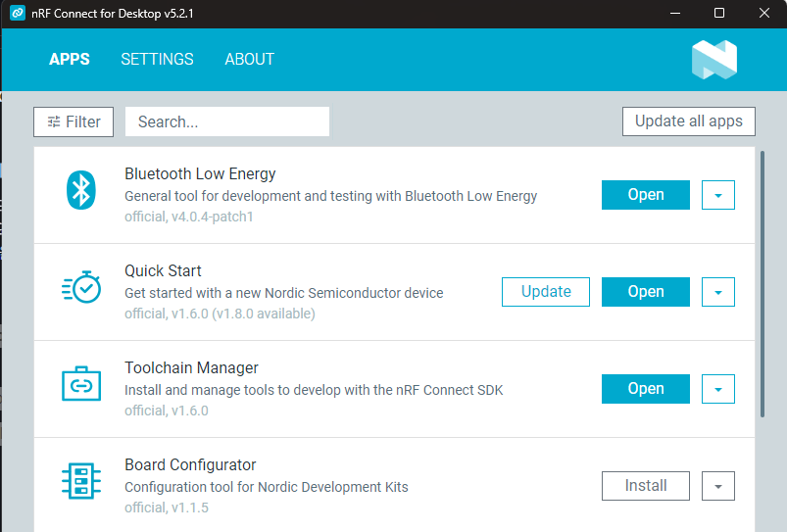This screenshot has height=532, width=787.
Task: Open the Quick Start app
Action: pyautogui.click(x=646, y=292)
